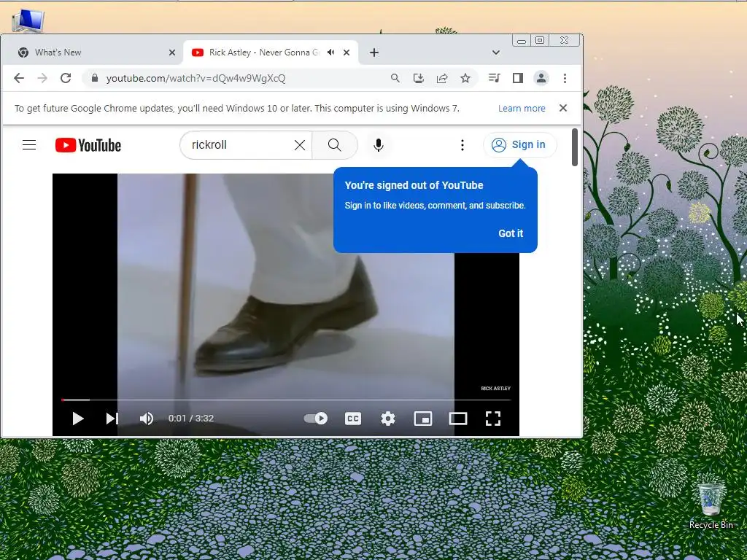Seek on the video progress bar
This screenshot has width=747, height=560.
pyautogui.click(x=286, y=400)
